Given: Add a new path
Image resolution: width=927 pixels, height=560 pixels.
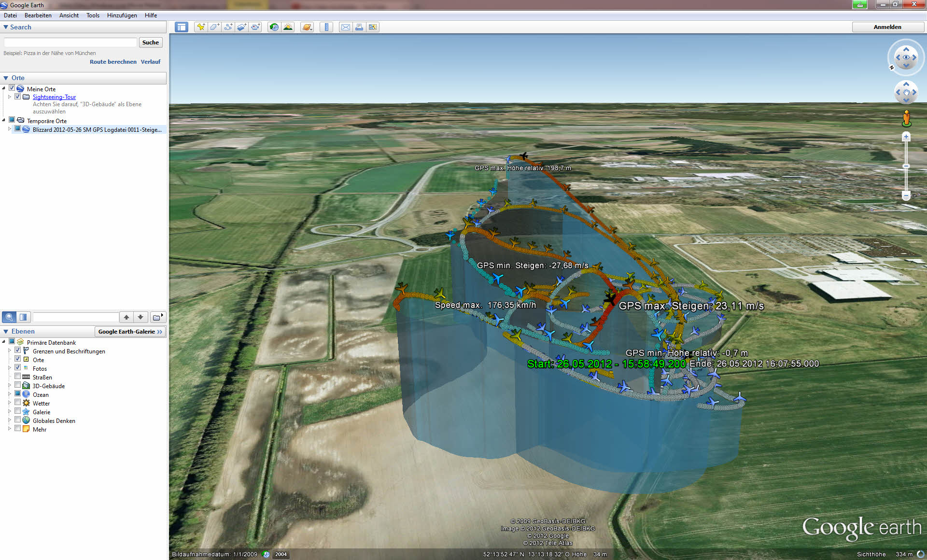Looking at the screenshot, I should pos(228,27).
